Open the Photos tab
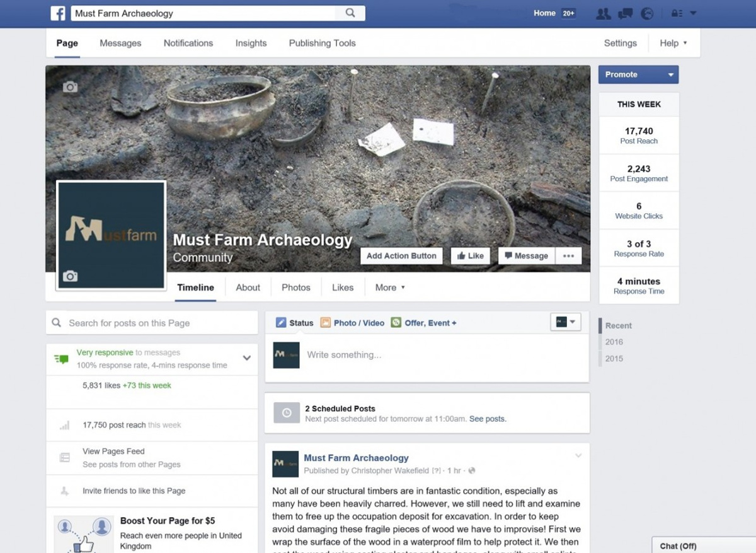The height and width of the screenshot is (553, 756). click(296, 288)
